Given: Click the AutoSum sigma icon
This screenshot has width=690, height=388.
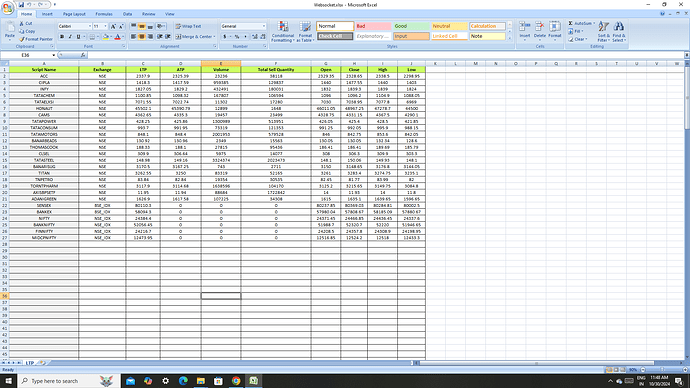Looking at the screenshot, I should 571,23.
